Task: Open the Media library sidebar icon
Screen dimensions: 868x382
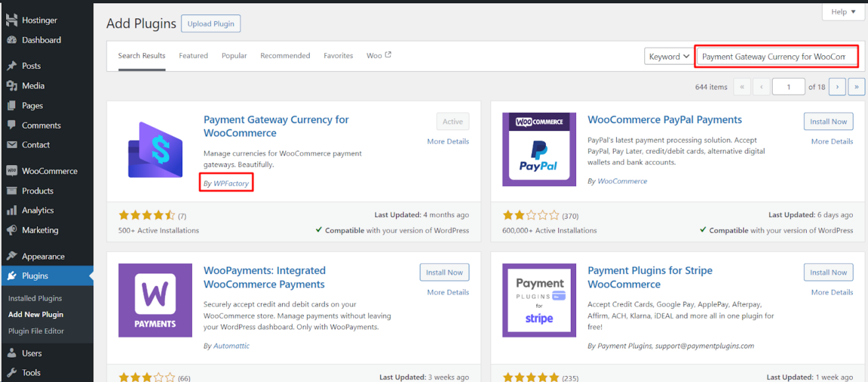Action: pyautogui.click(x=12, y=85)
